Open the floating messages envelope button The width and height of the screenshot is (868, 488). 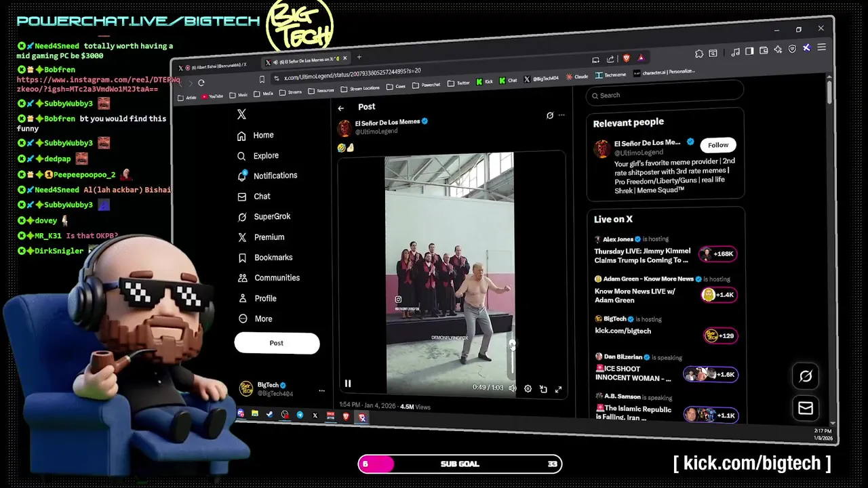click(806, 408)
